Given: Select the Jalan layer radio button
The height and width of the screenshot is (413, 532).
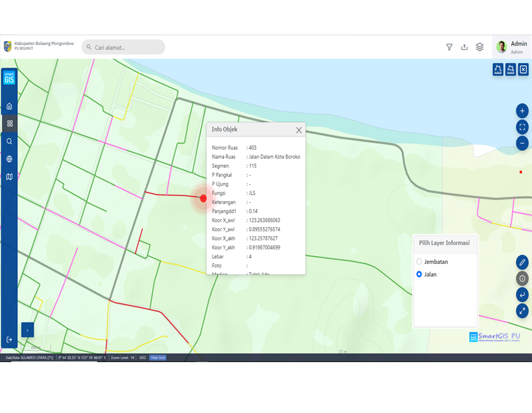Looking at the screenshot, I should point(419,275).
